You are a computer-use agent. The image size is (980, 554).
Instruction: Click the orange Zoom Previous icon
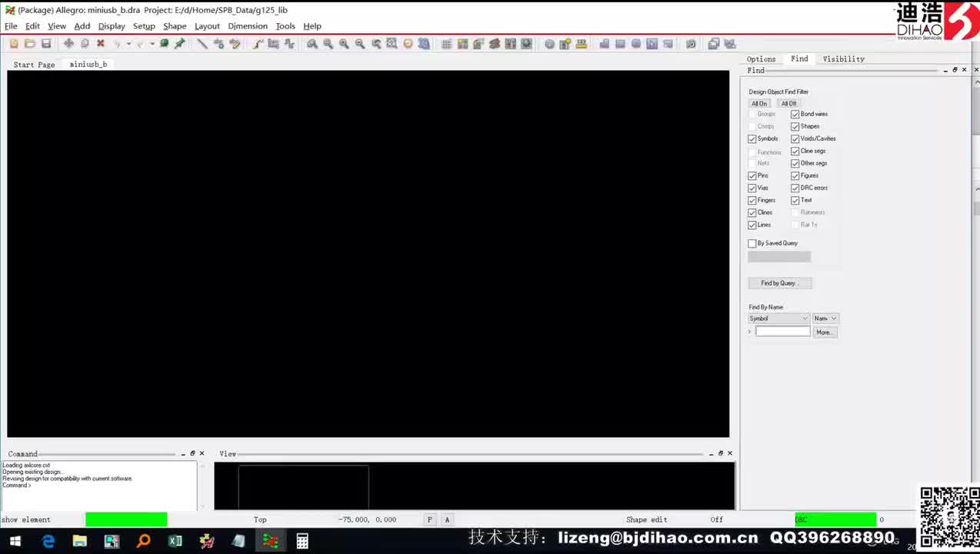click(x=408, y=44)
